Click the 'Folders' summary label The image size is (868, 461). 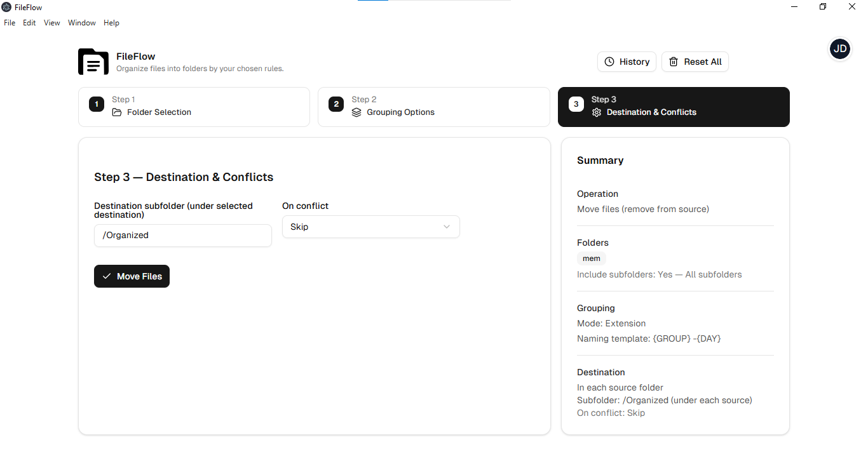[593, 243]
